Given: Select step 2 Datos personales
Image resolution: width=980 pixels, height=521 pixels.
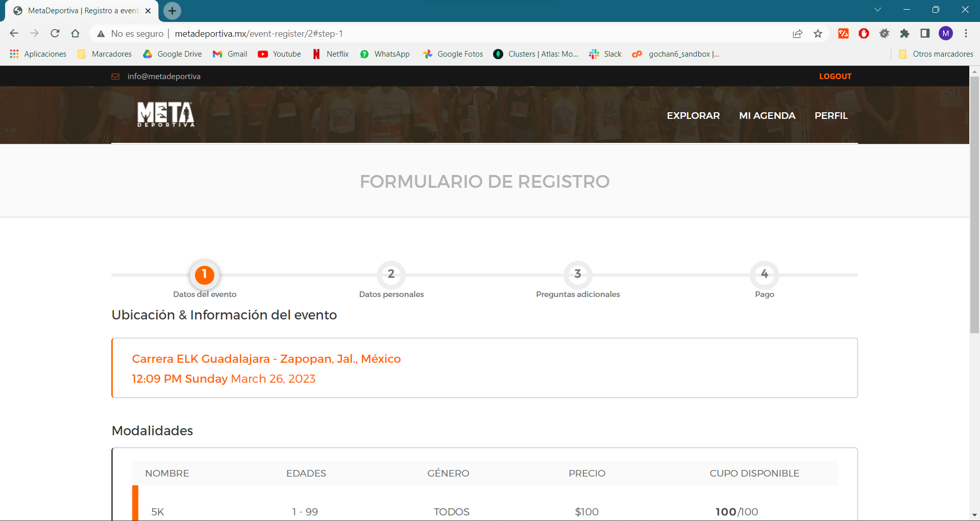Looking at the screenshot, I should point(391,275).
